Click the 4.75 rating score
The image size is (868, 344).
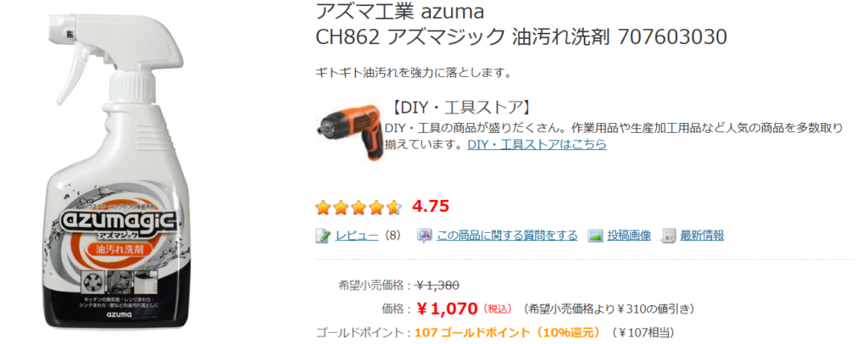coord(431,207)
